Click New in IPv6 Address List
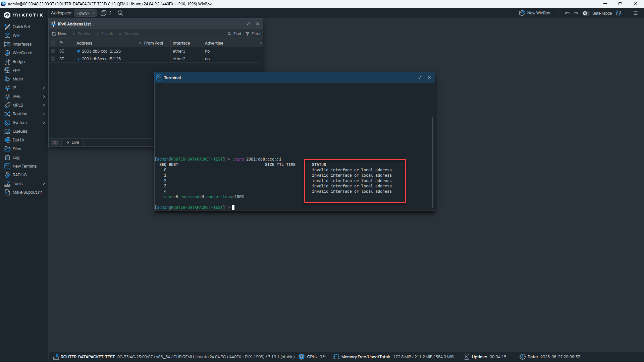 click(59, 34)
